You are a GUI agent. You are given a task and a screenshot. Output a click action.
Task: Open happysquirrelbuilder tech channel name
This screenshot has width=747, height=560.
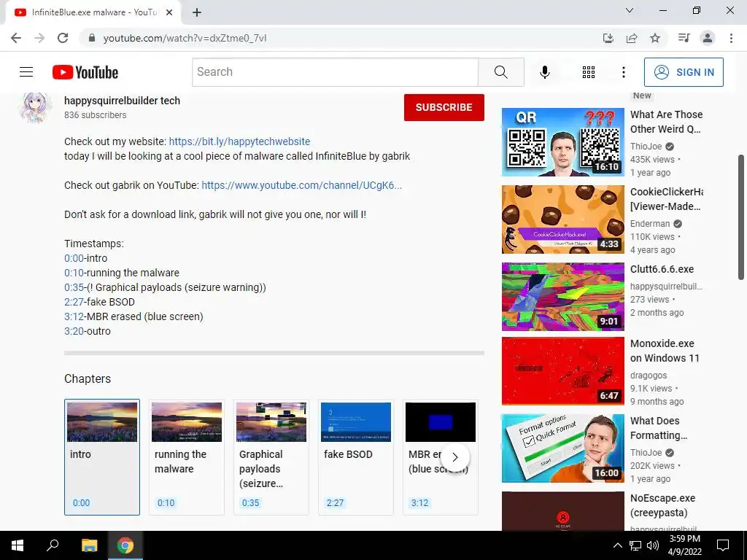pos(122,101)
